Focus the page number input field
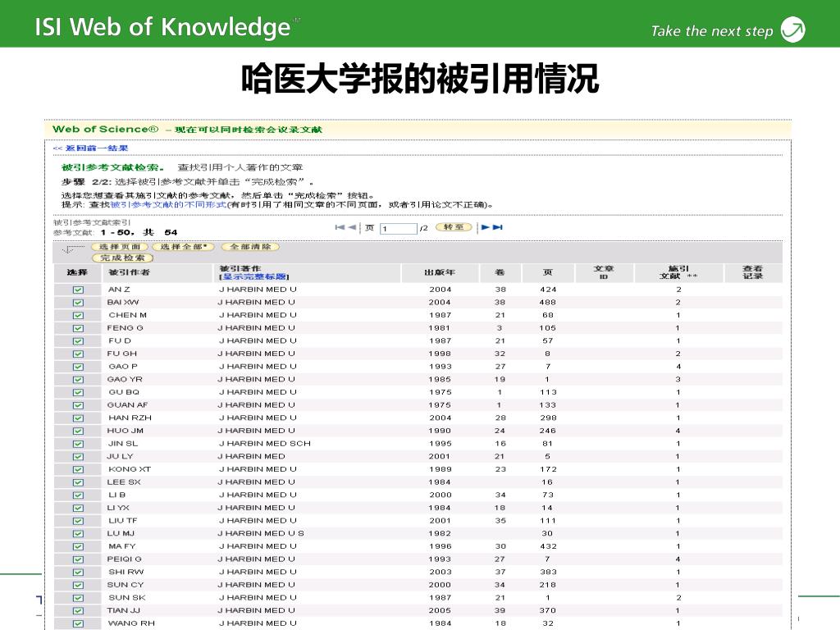Image resolution: width=840 pixels, height=630 pixels. [398, 229]
